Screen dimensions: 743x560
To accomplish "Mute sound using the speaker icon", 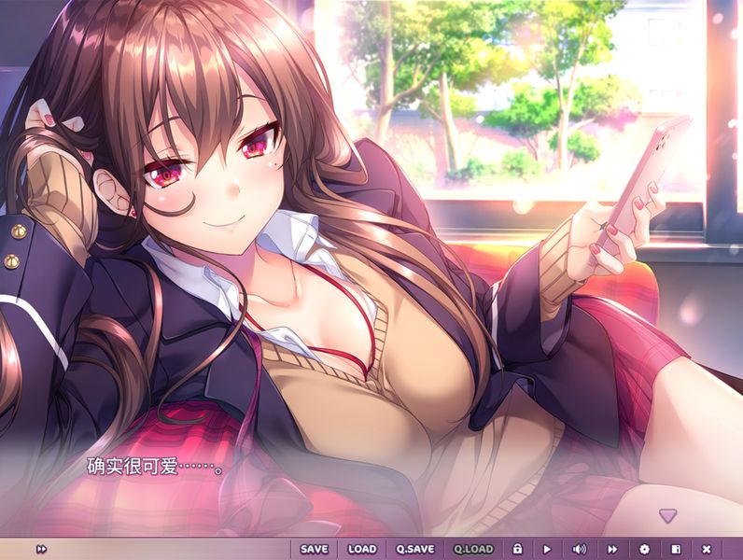I will 579,549.
